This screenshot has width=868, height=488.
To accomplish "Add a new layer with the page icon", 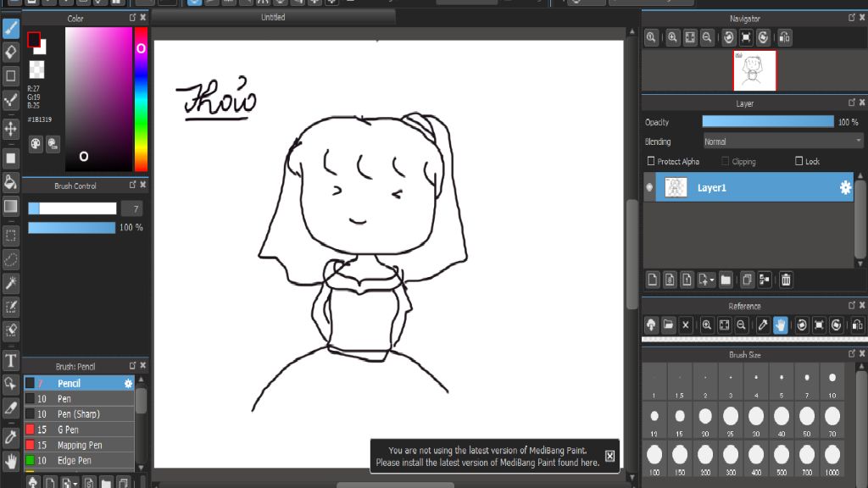I will point(653,280).
